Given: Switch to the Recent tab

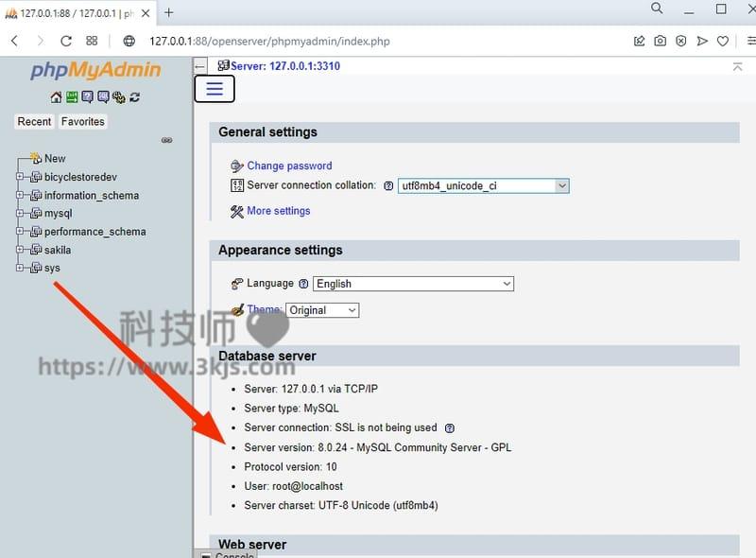Looking at the screenshot, I should click(34, 122).
